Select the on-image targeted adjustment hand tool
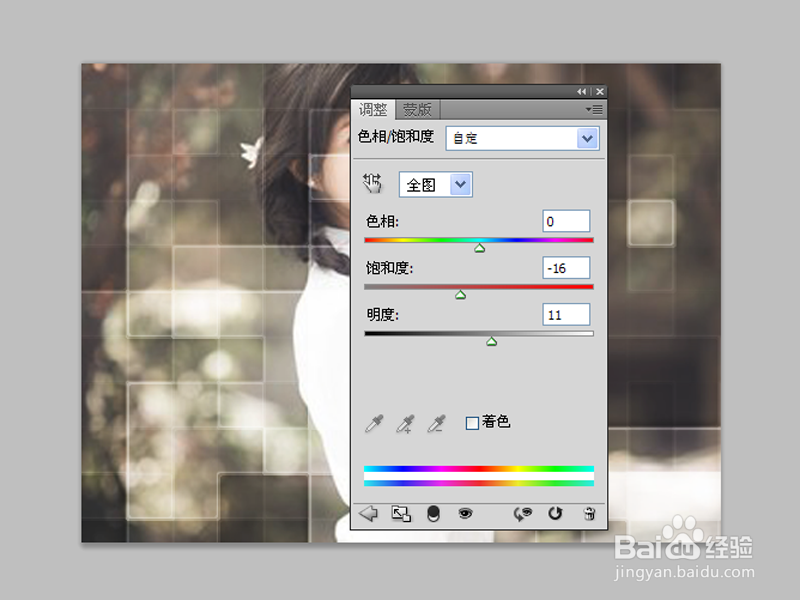This screenshot has width=800, height=600. 372,183
